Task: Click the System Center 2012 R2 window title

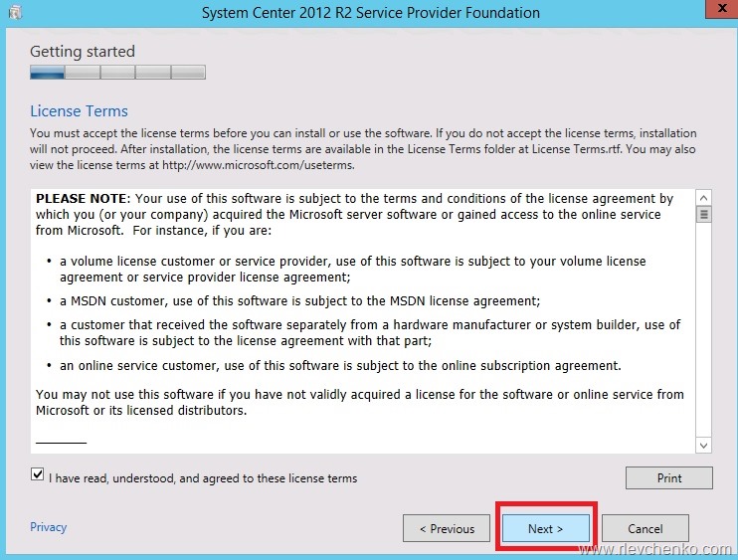Action: pos(370,13)
